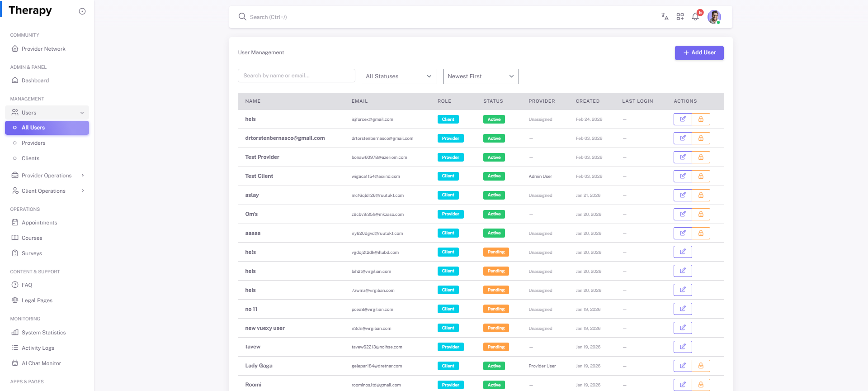Click the Roomi user name

[253, 385]
